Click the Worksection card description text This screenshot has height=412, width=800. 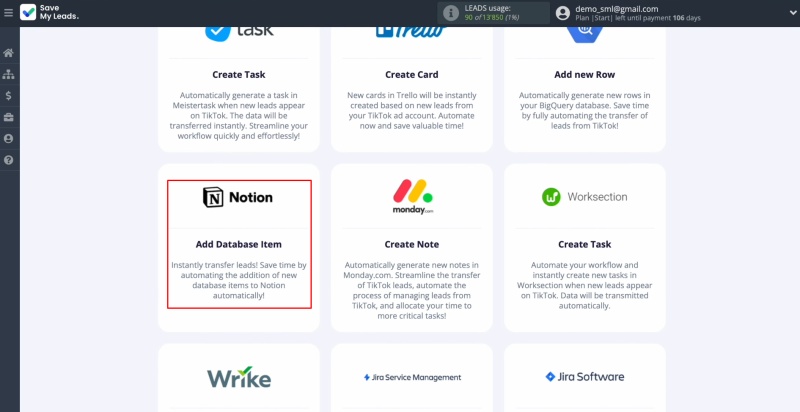coord(585,285)
